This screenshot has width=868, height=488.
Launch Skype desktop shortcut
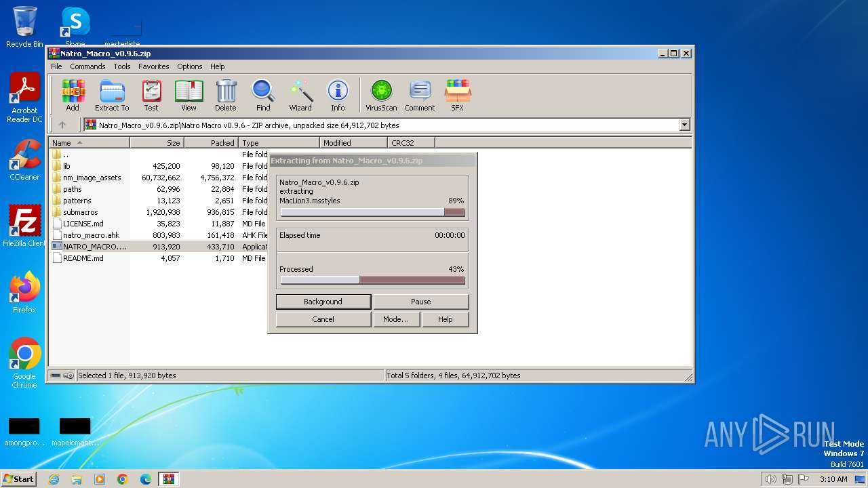(75, 27)
